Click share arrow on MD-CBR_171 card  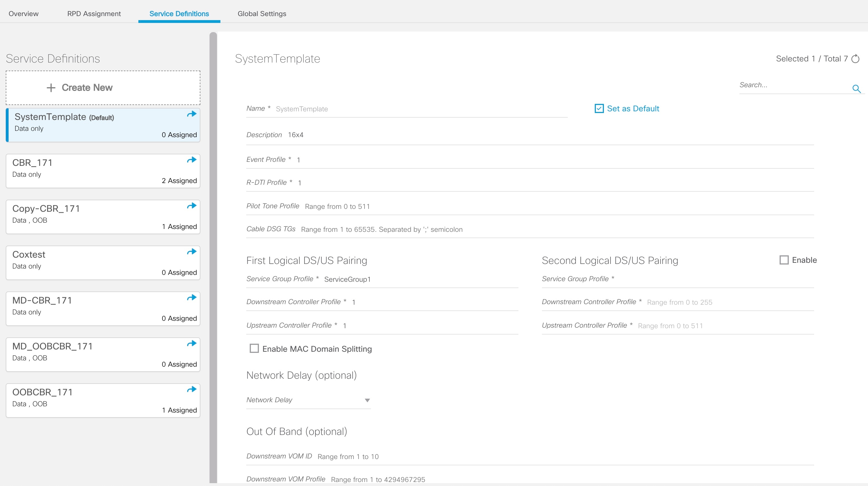[x=191, y=298]
